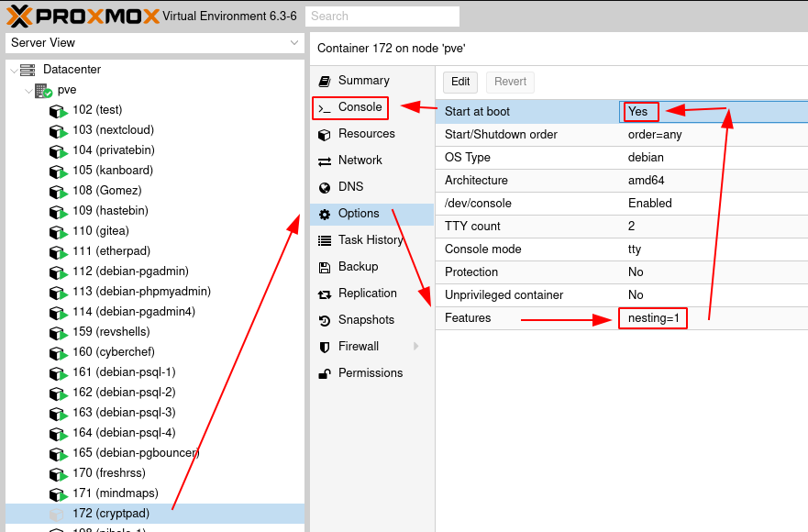808x532 pixels.
Task: Select the Unprivileged container row
Action: 622,295
